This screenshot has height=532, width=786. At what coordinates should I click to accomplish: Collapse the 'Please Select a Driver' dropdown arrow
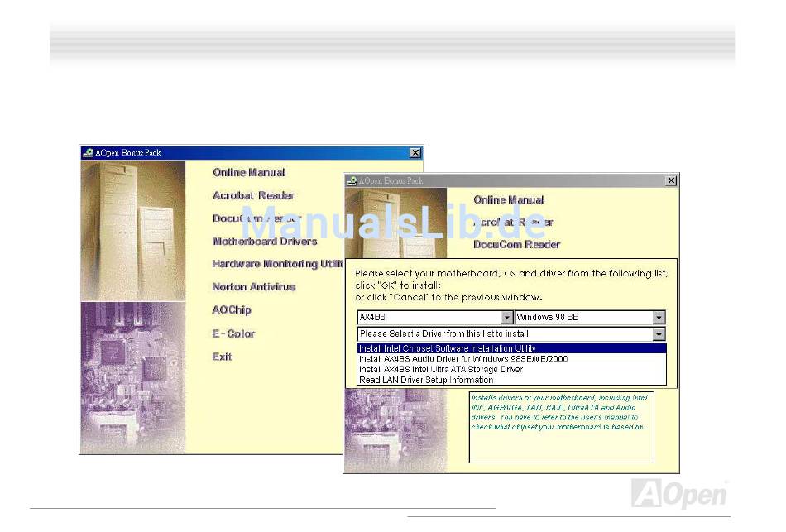click(659, 334)
